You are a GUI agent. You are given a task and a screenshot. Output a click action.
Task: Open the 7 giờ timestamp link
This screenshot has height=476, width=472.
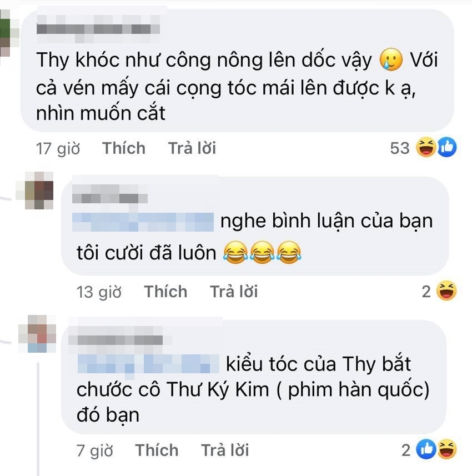coord(94,450)
